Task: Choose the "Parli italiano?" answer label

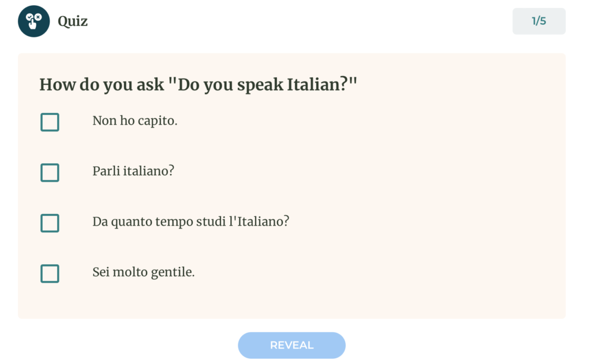Action: (x=133, y=171)
